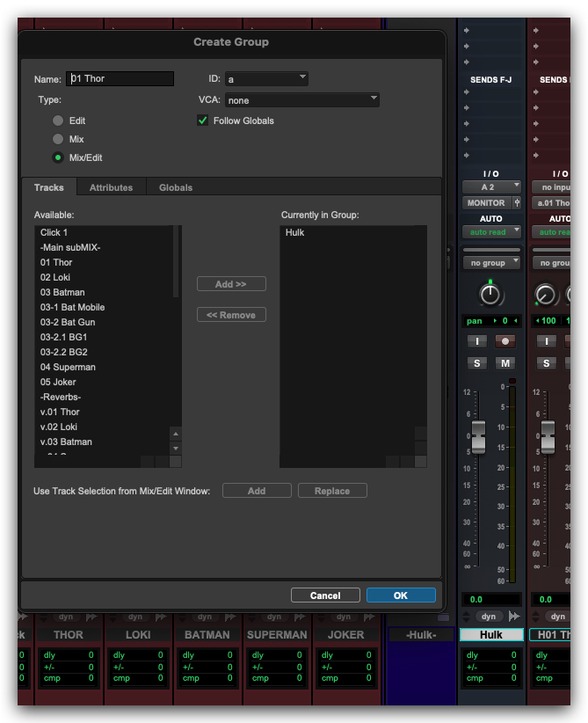Screen dimensions: 588x723
Task: Select the Mix group type
Action: 58,139
